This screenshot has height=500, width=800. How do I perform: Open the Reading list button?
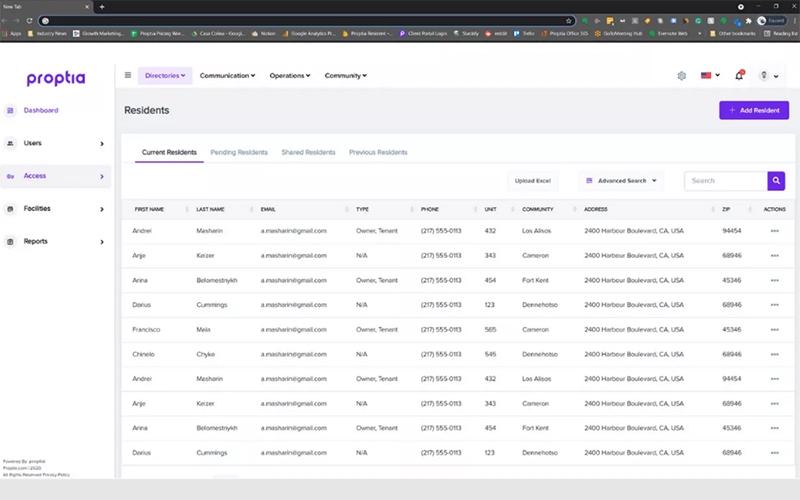[781, 33]
